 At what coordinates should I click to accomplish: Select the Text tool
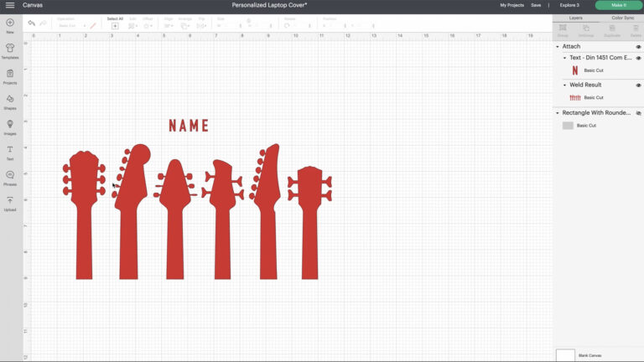10,153
